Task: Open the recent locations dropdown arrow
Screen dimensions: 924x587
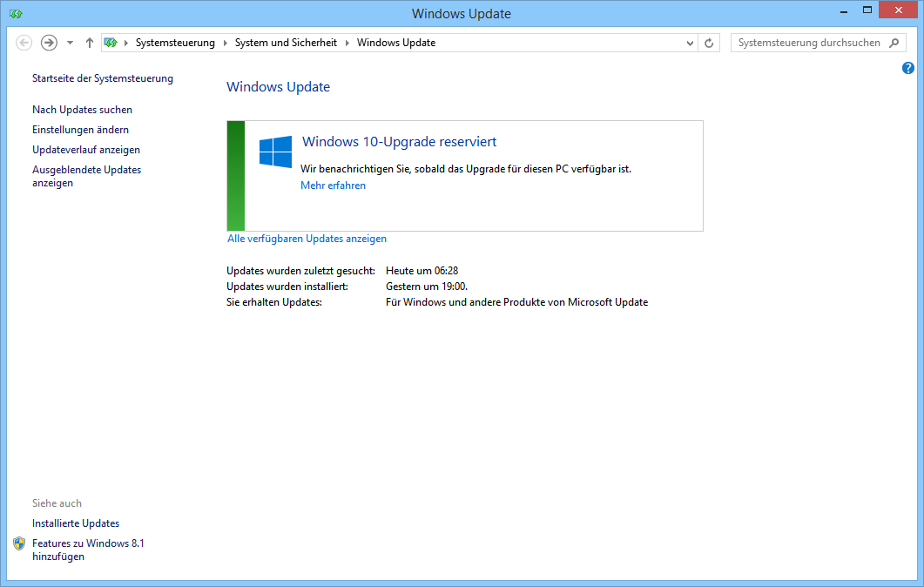Action: click(x=71, y=43)
